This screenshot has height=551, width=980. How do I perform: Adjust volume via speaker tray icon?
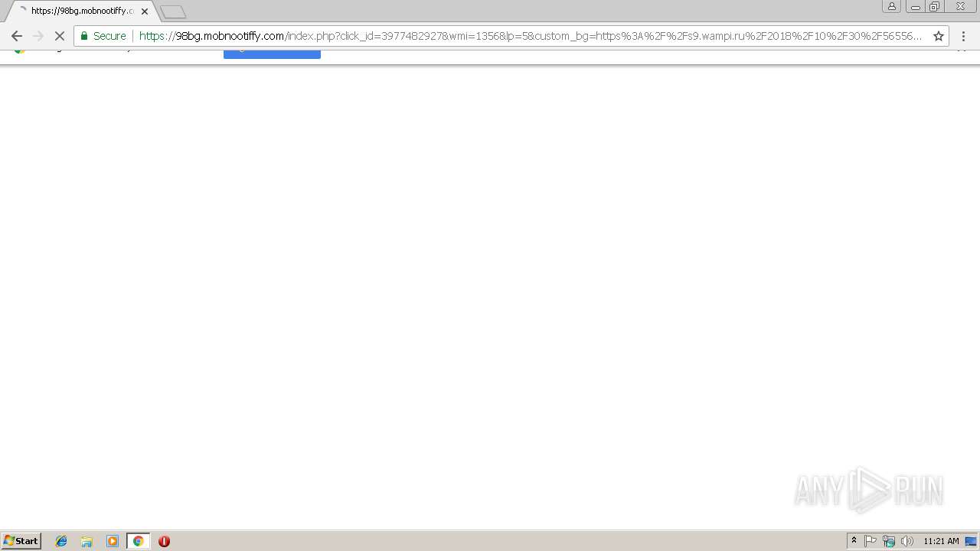907,541
